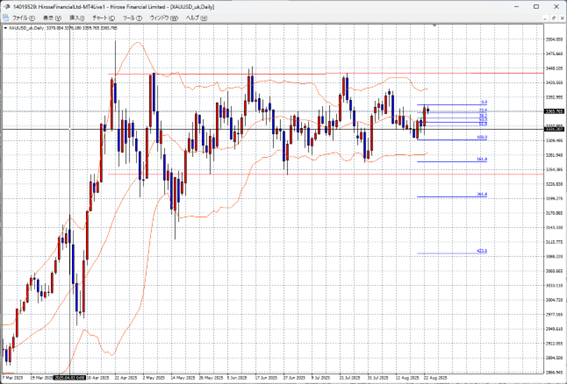Restore the inner chart window from menu bar

click(553, 18)
